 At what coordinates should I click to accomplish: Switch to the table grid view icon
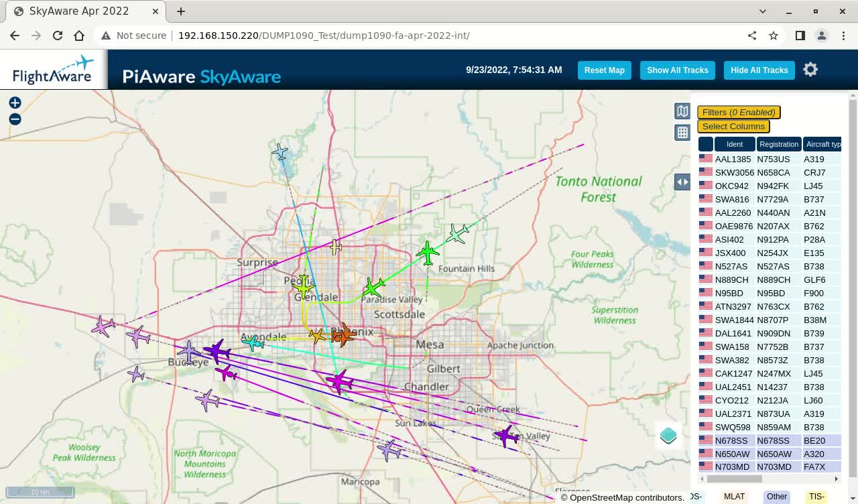[x=682, y=133]
